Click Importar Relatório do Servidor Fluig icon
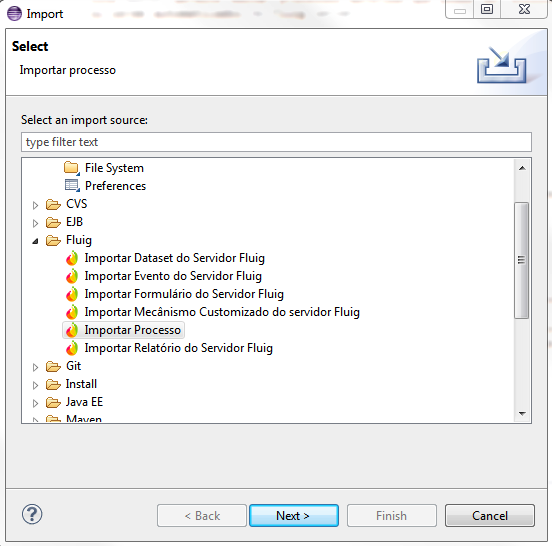The height and width of the screenshot is (546, 552). pyautogui.click(x=72, y=348)
